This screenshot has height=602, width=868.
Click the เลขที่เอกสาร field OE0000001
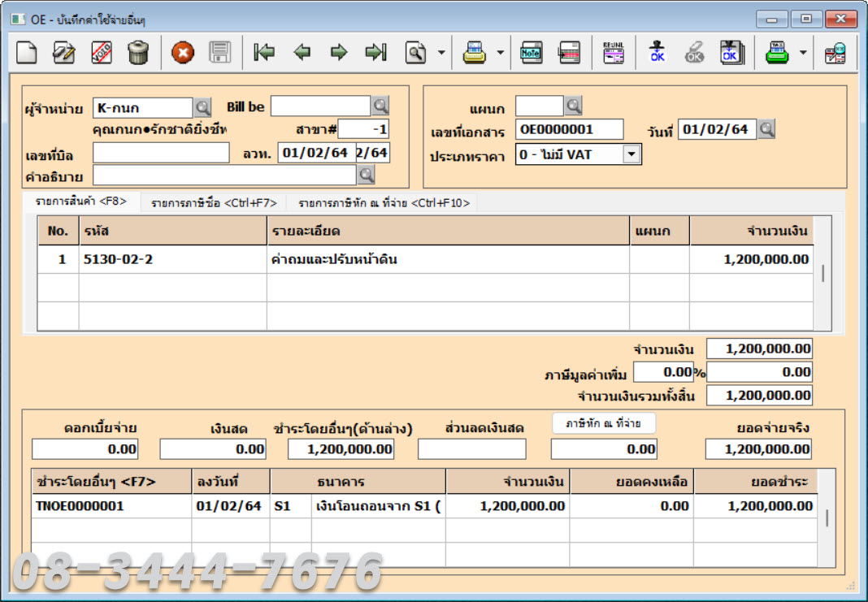click(x=569, y=129)
